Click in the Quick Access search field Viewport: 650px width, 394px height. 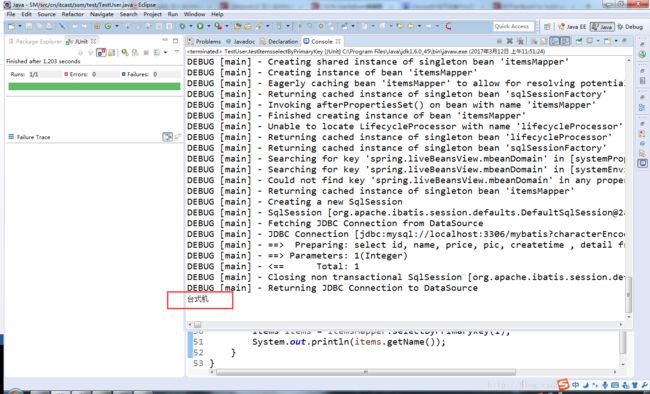514,27
